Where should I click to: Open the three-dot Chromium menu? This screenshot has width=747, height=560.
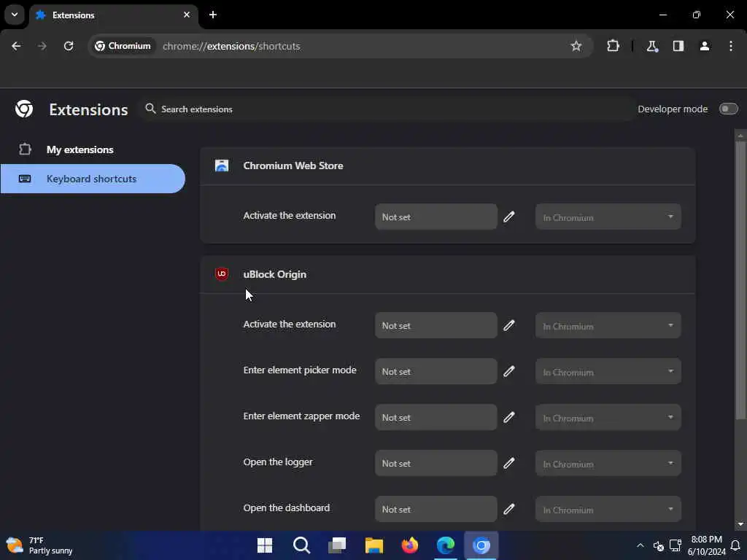(x=731, y=46)
